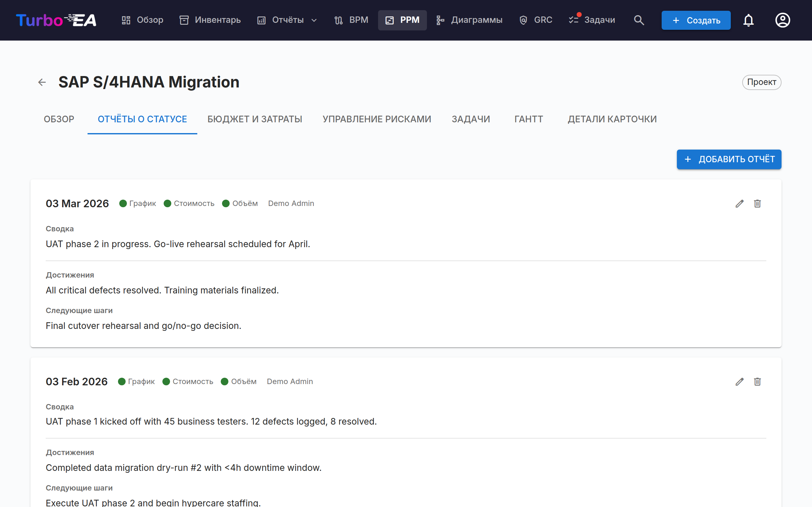Open notifications bell

click(x=748, y=20)
